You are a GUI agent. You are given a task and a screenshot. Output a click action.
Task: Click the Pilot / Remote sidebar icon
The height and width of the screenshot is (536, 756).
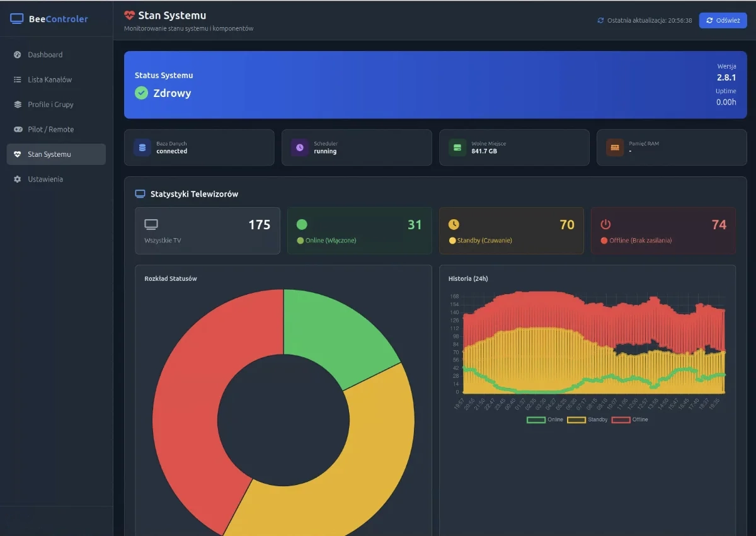19,129
